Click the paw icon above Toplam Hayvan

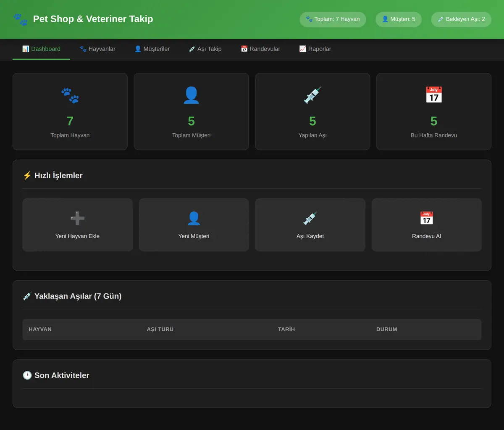click(70, 95)
